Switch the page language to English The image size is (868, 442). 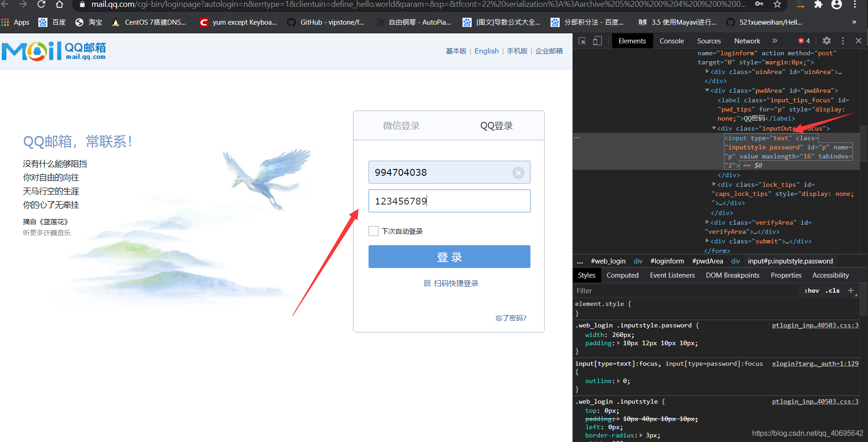[487, 51]
